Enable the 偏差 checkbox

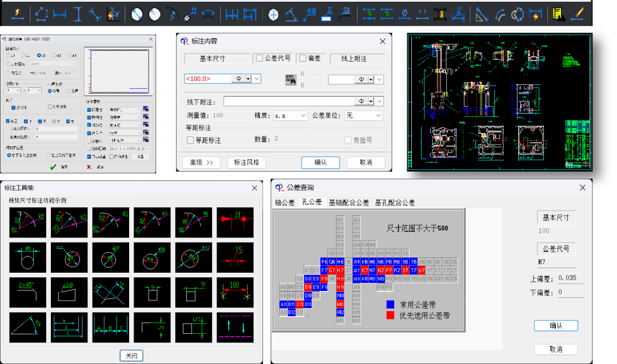coord(303,58)
